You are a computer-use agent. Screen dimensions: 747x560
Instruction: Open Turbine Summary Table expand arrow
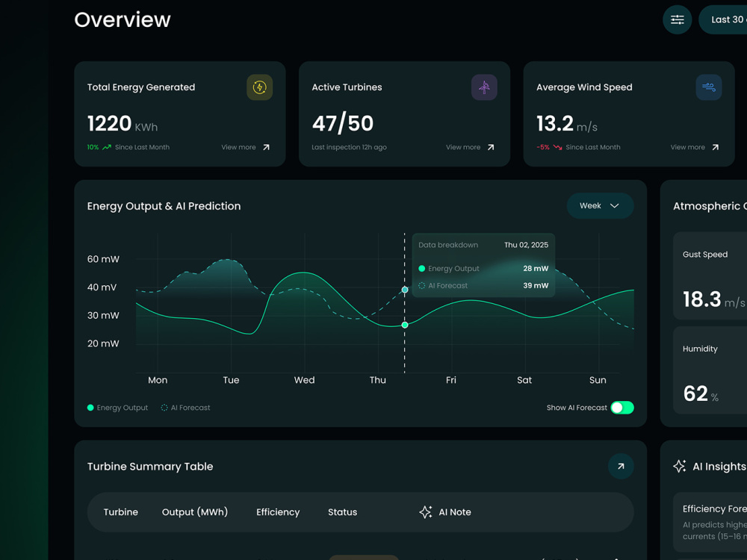coord(621,466)
